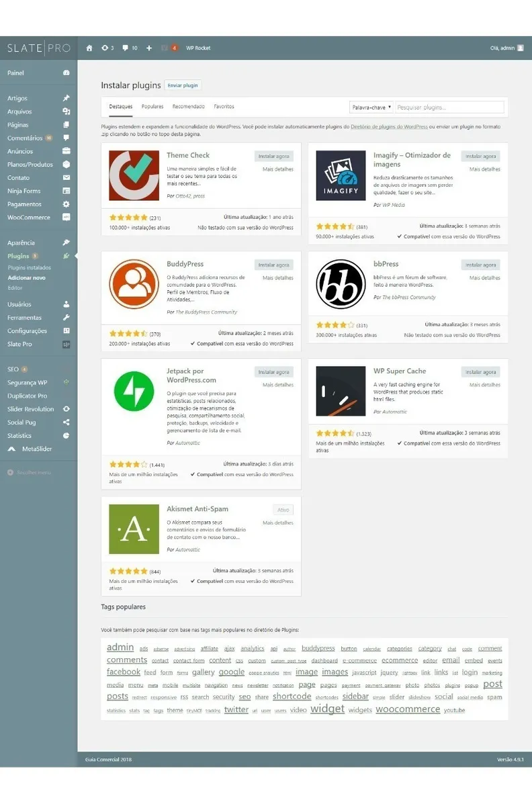The height and width of the screenshot is (806, 532).
Task: Collapse the sidebar via Recolher menu
Action: (x=28, y=473)
